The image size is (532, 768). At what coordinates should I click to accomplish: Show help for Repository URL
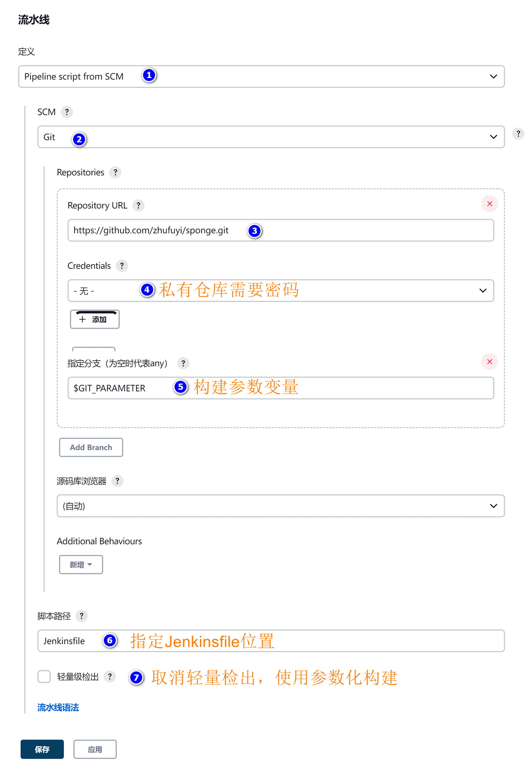pos(138,205)
